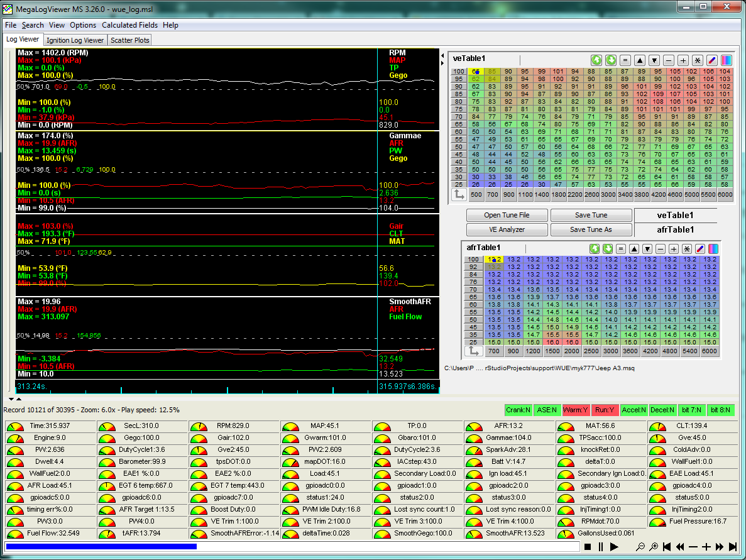746x560 pixels.
Task: Click the Run:Y status indicator
Action: [605, 410]
